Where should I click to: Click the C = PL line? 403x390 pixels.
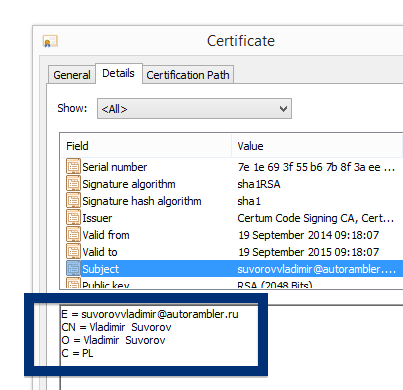[x=77, y=353]
